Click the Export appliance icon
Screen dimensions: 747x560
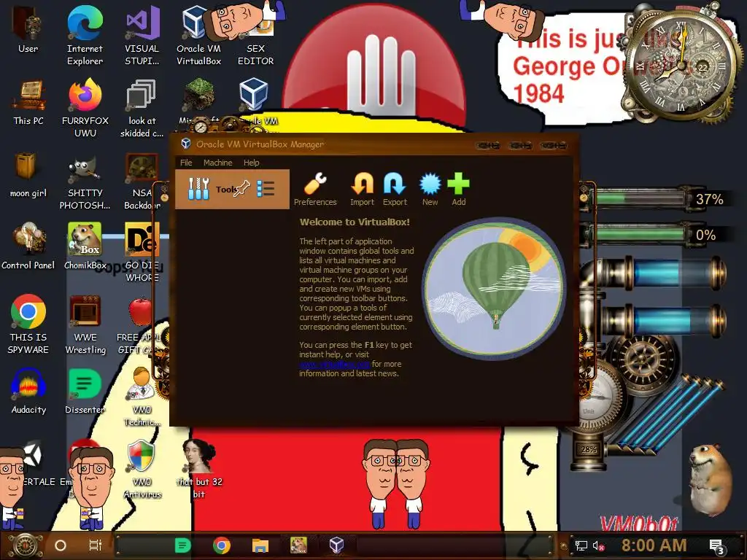(395, 189)
